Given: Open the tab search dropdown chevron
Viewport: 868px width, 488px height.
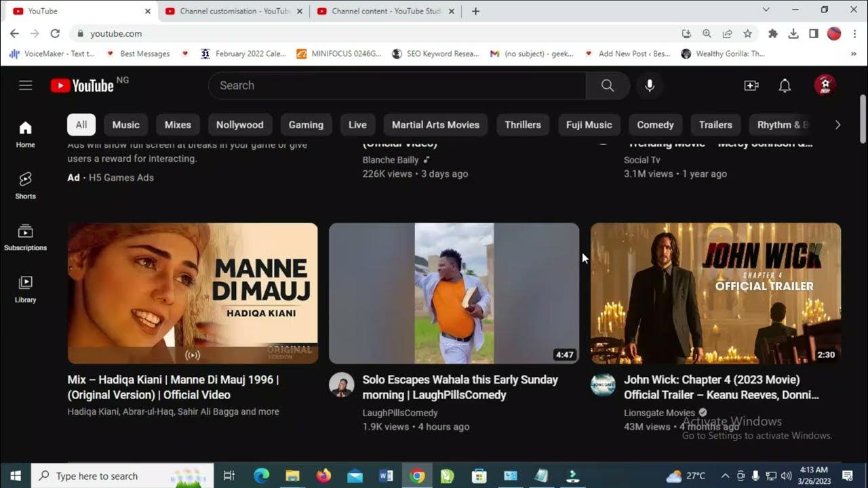Looking at the screenshot, I should (766, 10).
